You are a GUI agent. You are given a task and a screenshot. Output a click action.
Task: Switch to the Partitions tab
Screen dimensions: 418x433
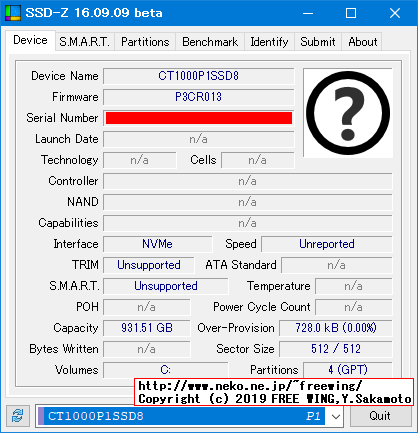[x=145, y=42]
